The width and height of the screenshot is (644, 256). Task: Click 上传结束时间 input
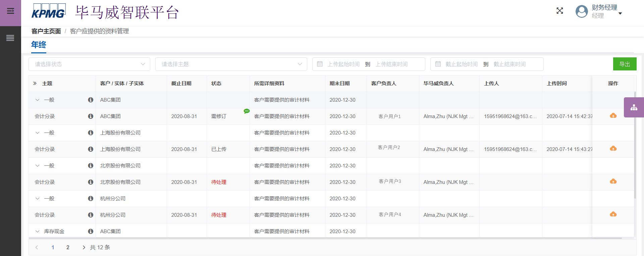click(391, 64)
